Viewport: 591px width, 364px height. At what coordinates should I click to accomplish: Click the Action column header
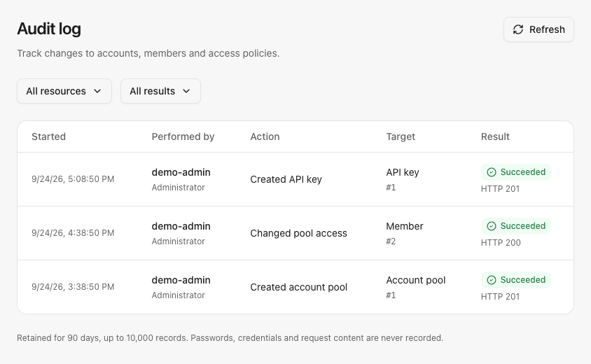(x=265, y=136)
